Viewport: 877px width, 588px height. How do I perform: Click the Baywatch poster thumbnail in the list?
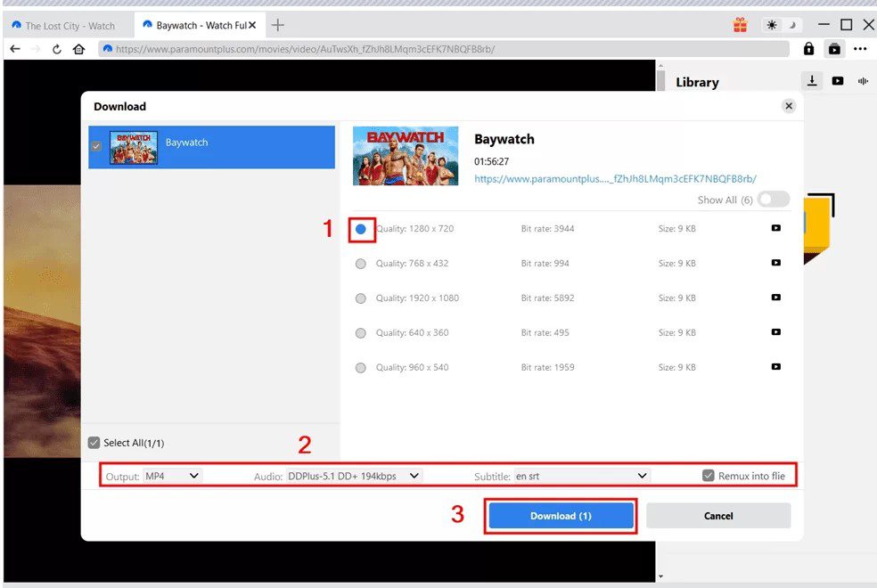[x=134, y=147]
